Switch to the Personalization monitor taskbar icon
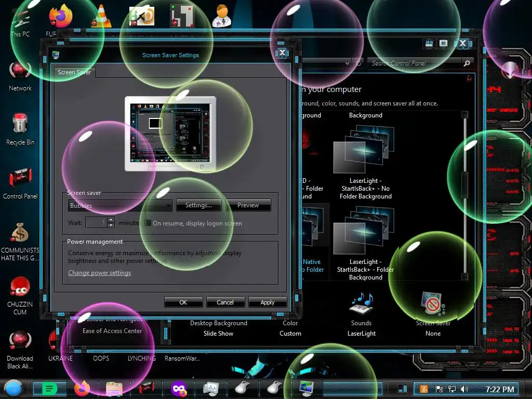Image resolution: width=532 pixels, height=399 pixels. [307, 389]
